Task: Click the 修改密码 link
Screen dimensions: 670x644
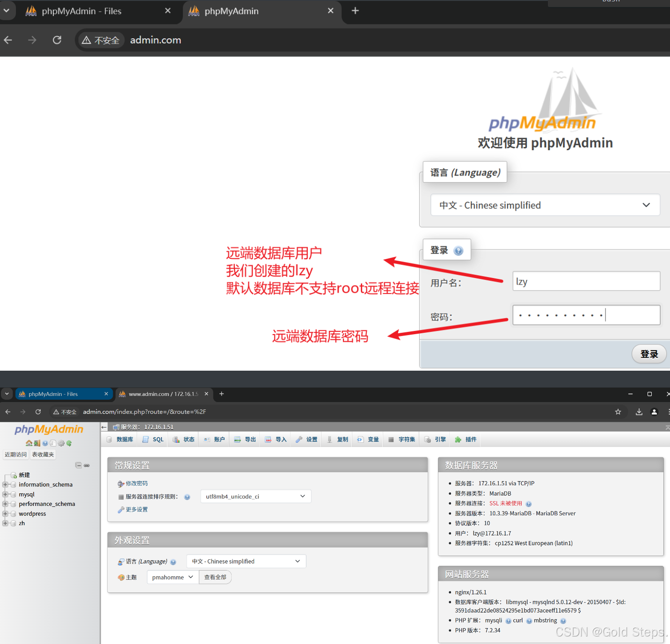Action: tap(136, 483)
